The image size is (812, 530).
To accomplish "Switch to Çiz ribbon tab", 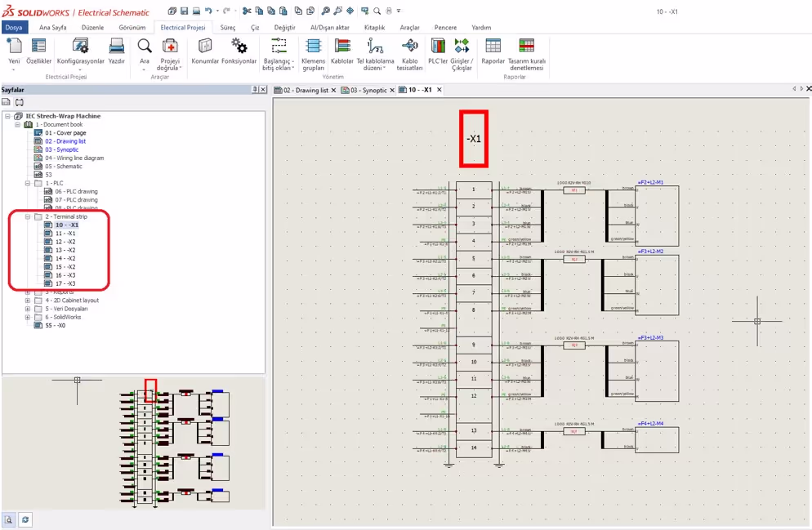I will (x=255, y=28).
